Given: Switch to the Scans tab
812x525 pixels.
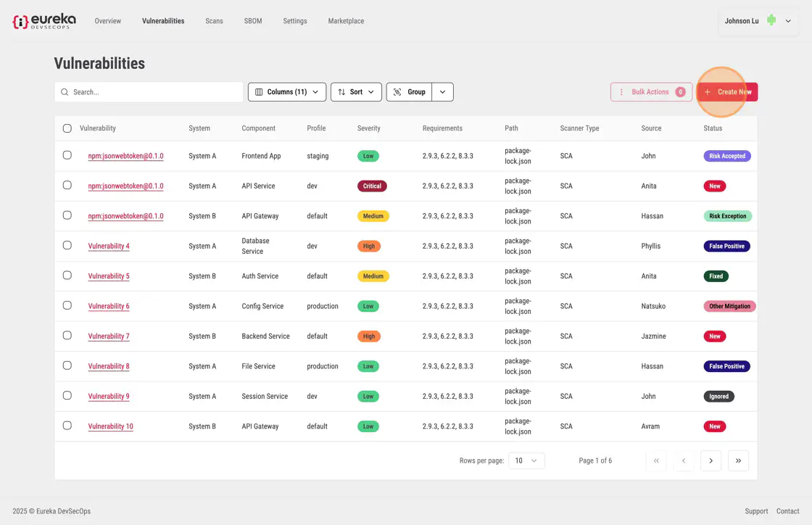Looking at the screenshot, I should pyautogui.click(x=214, y=21).
